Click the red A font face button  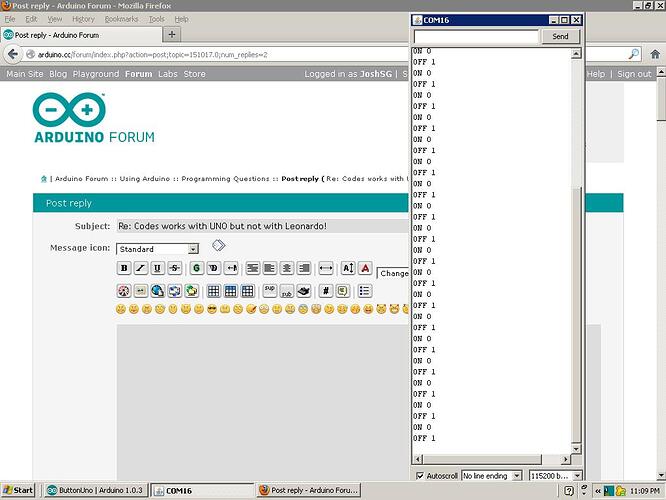(365, 268)
